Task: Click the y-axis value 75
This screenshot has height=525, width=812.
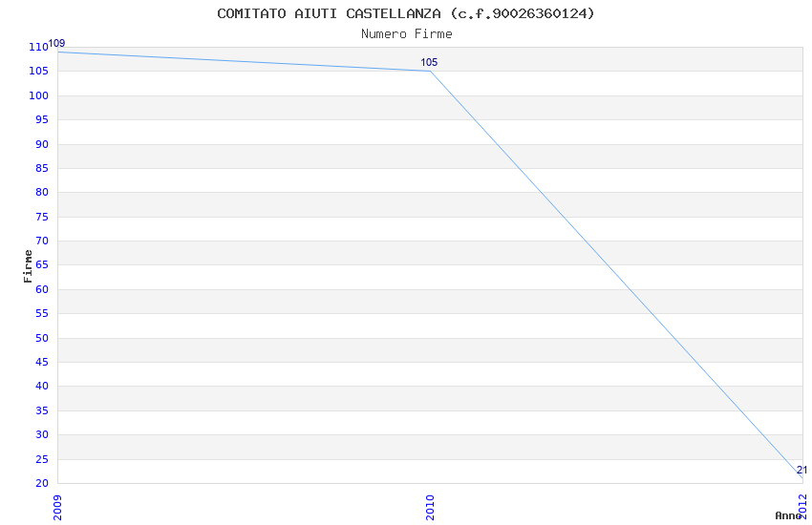Action: coord(41,217)
